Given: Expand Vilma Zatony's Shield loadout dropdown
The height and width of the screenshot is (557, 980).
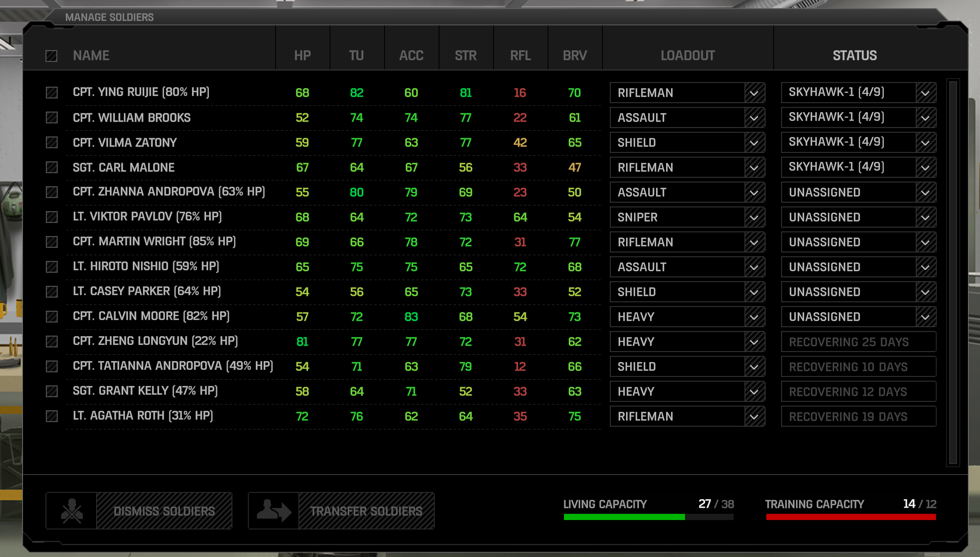Looking at the screenshot, I should click(687, 142).
